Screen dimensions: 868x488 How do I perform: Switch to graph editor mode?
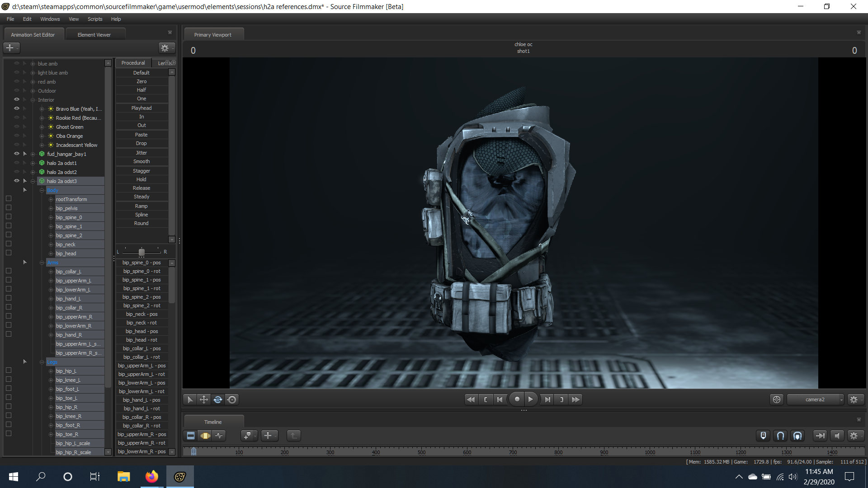tap(219, 436)
